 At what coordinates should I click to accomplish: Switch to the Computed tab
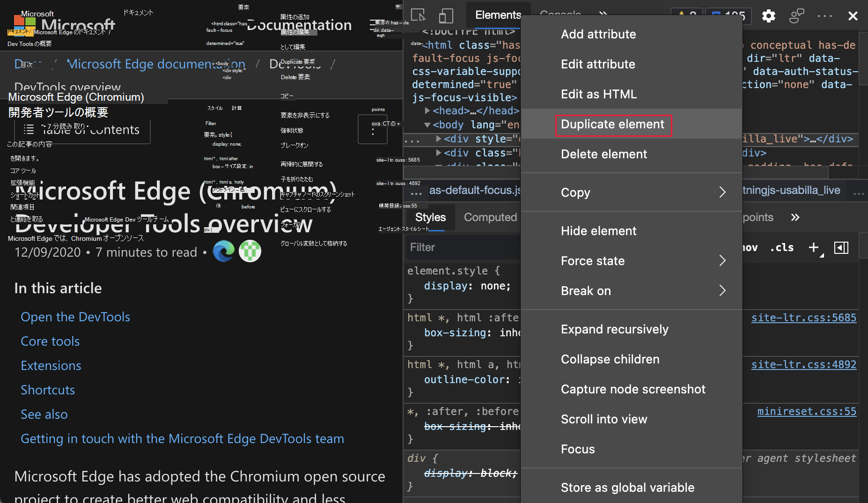coord(490,217)
